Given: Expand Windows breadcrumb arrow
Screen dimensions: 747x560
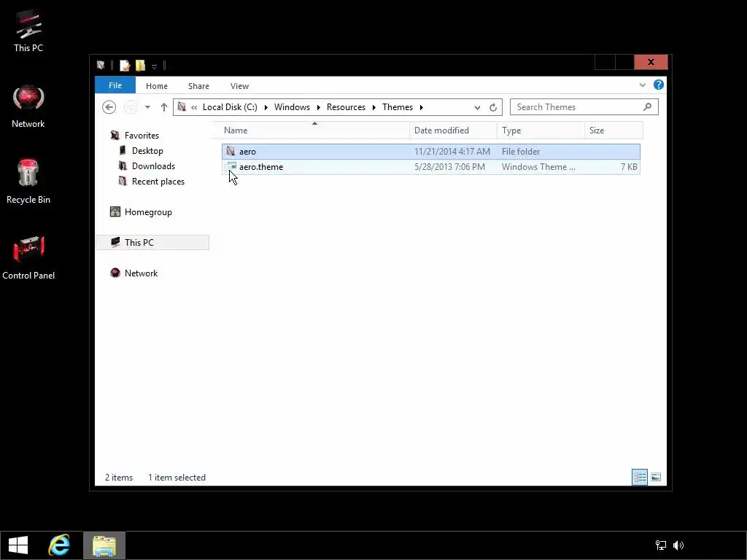Looking at the screenshot, I should 318,107.
